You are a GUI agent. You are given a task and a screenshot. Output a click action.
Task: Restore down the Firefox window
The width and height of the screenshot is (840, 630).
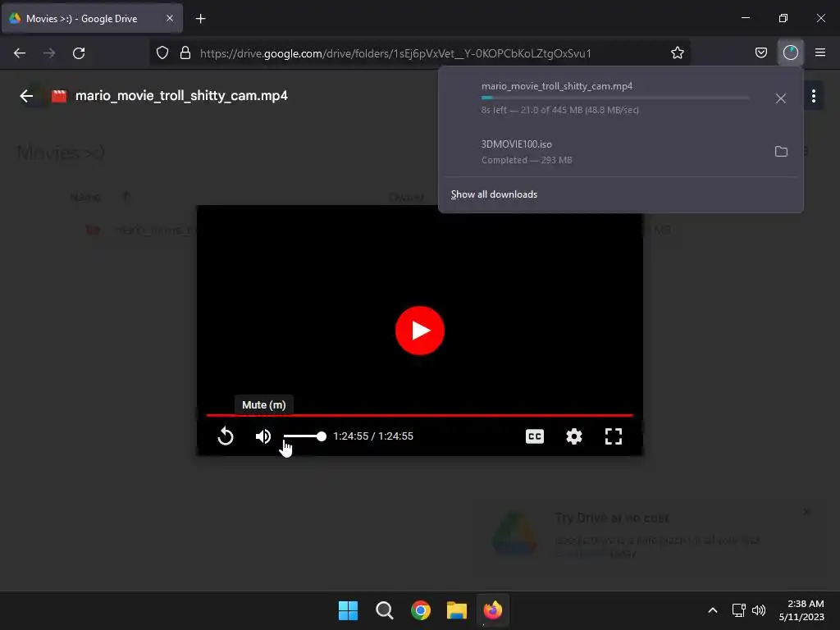783,18
